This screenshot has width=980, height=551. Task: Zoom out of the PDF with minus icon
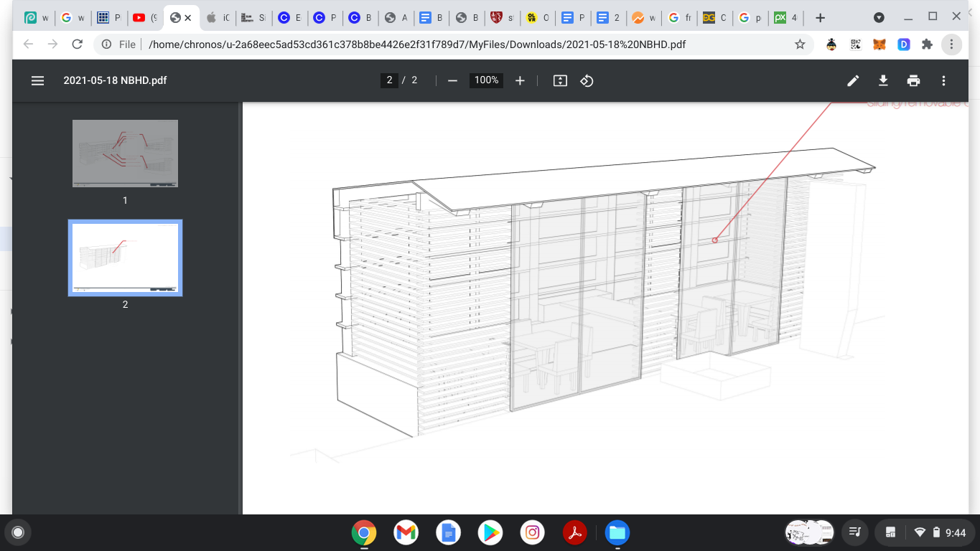point(452,80)
